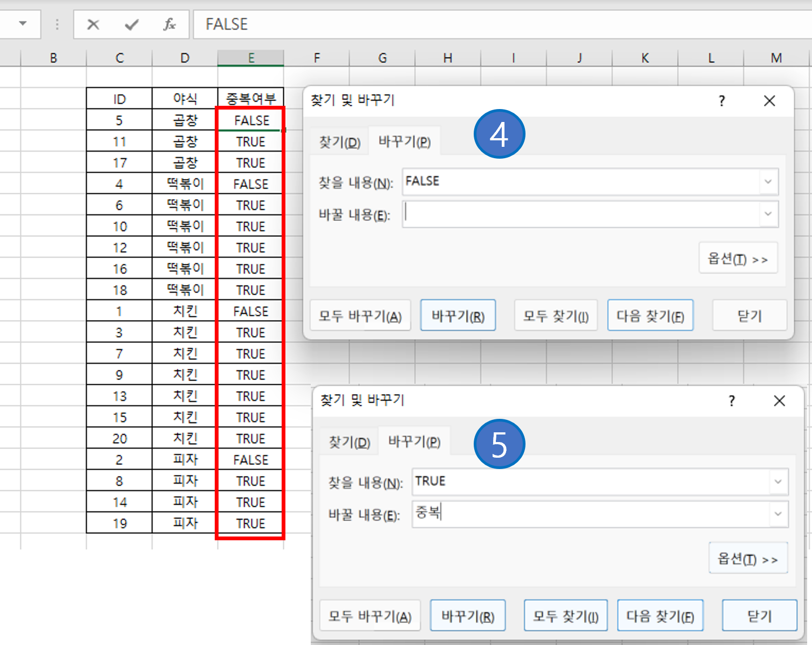Image resolution: width=812 pixels, height=645 pixels.
Task: Click the 바꾸기(R) button in the top dialog
Action: point(458,315)
